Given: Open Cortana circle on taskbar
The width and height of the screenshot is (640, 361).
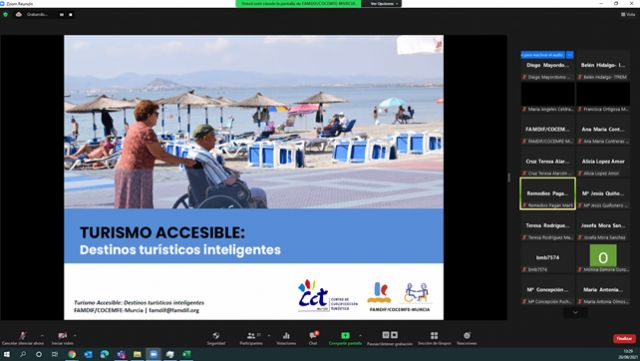Looking at the screenshot, I should 39,354.
